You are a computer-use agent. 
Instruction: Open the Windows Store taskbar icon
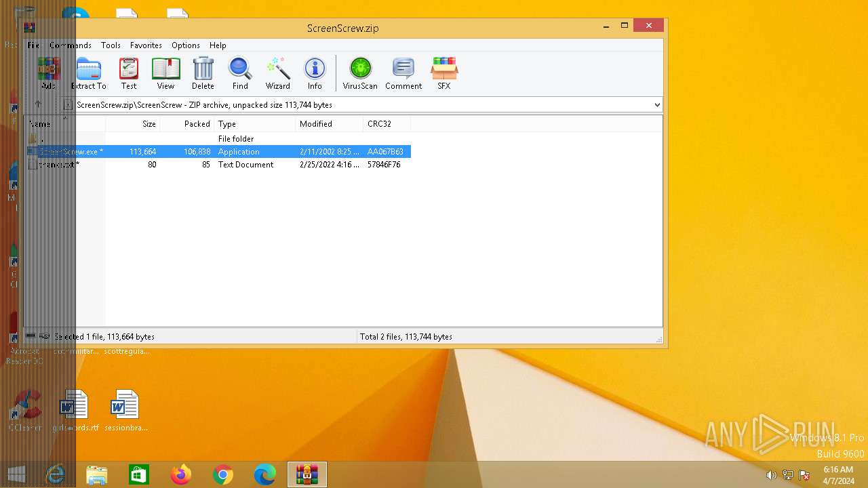(139, 475)
